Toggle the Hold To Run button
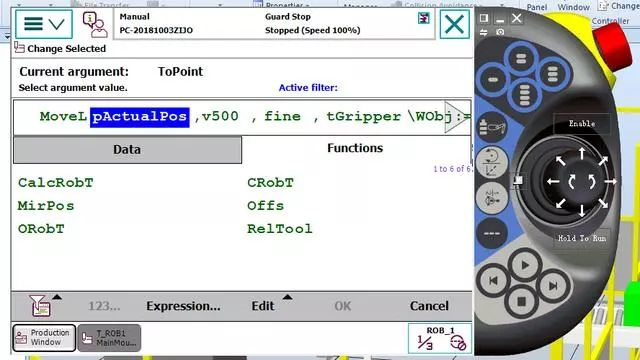The height and width of the screenshot is (360, 640). [582, 238]
